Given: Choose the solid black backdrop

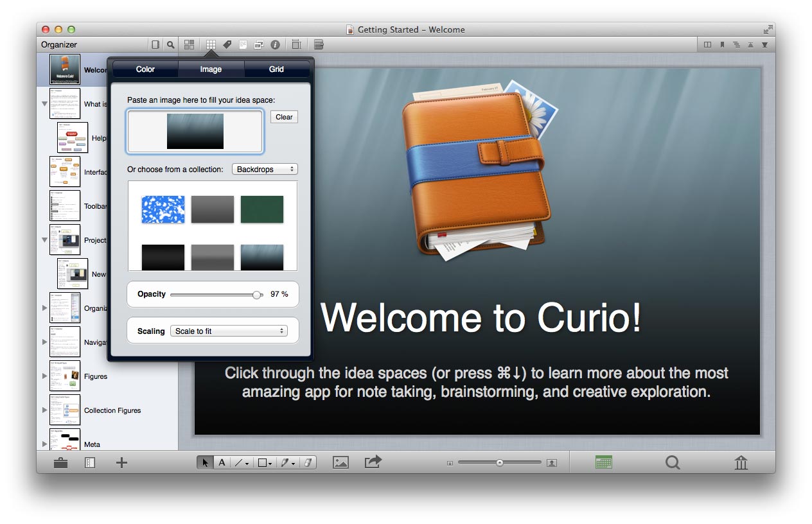Looking at the screenshot, I should coord(163,257).
